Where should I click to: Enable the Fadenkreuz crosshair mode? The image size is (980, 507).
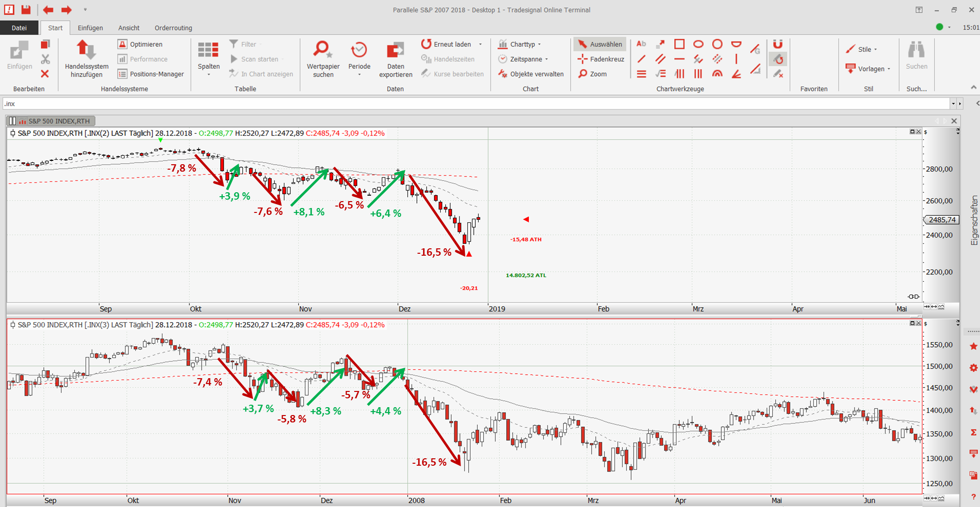click(x=601, y=59)
